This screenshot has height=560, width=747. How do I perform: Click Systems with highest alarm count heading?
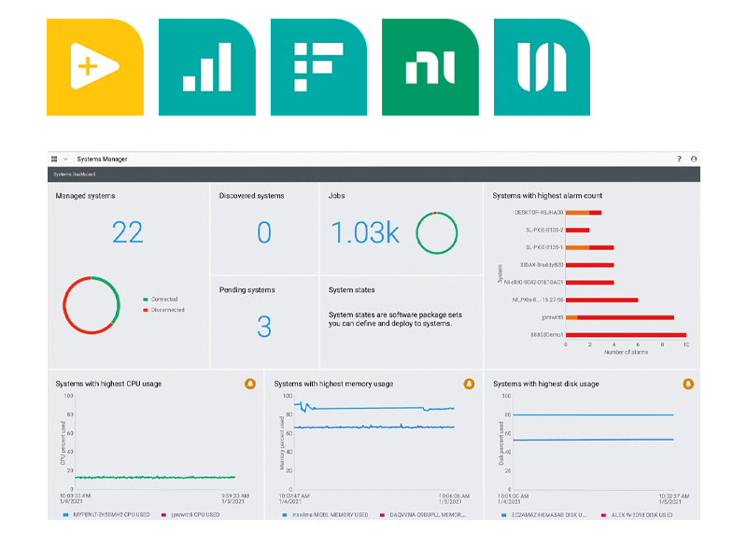[x=547, y=196]
